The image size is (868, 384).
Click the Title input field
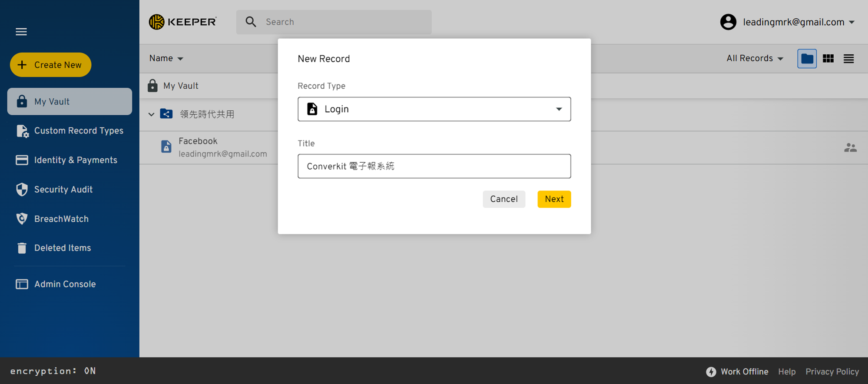(434, 166)
